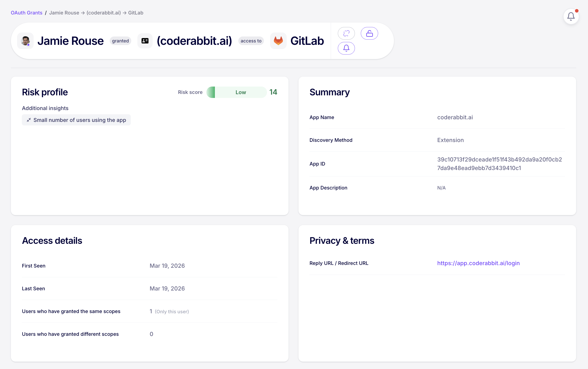Click the App ID hash value
588x369 pixels.
click(x=499, y=164)
